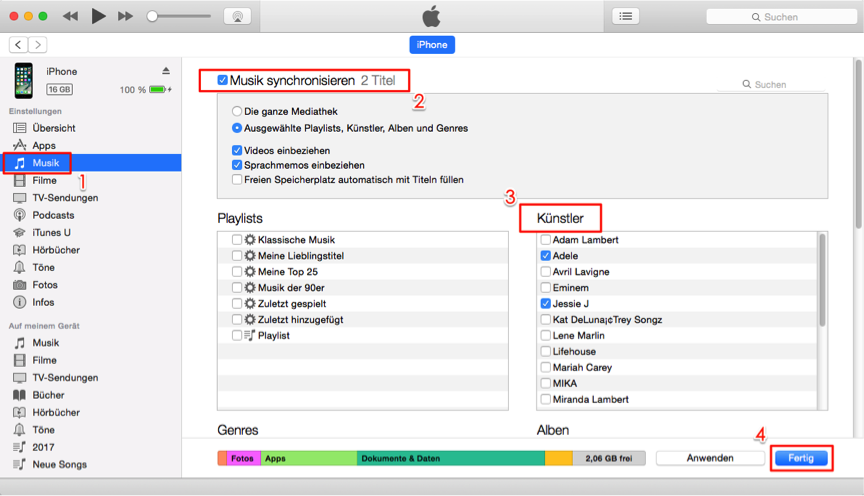The image size is (864, 496).
Task: Open the list view menu button
Action: (626, 16)
